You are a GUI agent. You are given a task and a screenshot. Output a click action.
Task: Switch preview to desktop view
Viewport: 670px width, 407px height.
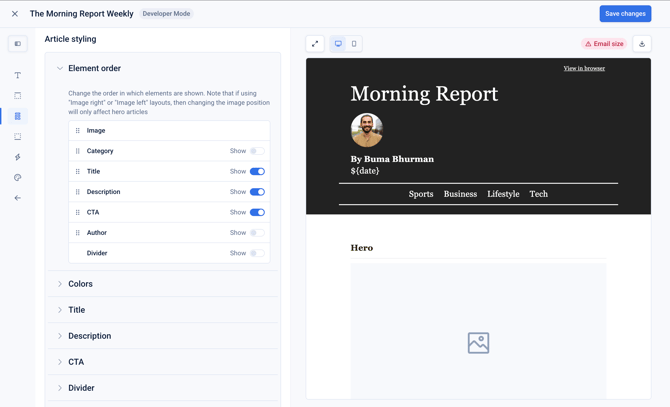pos(338,44)
